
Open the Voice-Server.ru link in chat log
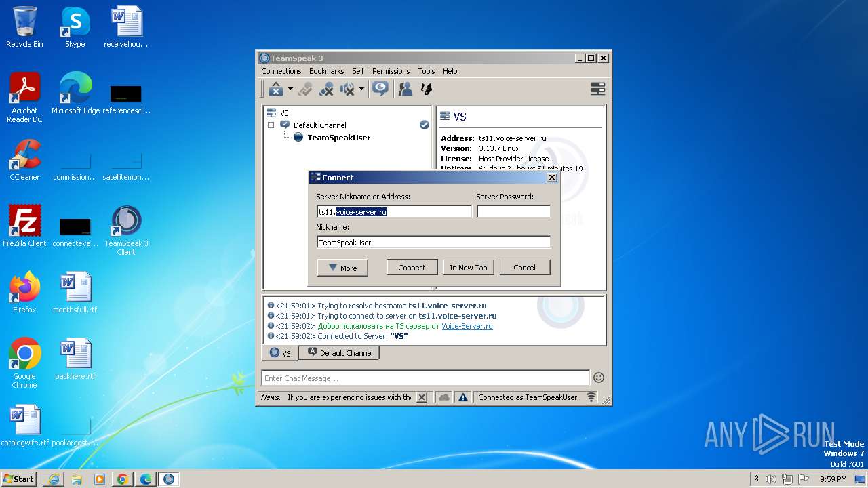point(467,326)
